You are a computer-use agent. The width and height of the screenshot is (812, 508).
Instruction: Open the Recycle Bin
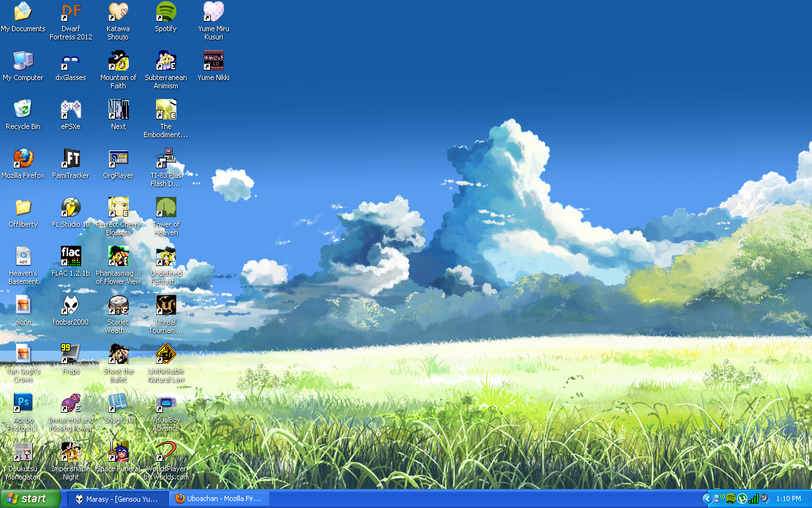tap(23, 109)
